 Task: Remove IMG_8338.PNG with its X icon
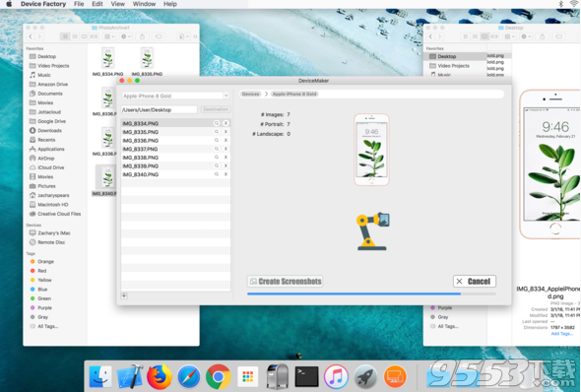(x=226, y=158)
